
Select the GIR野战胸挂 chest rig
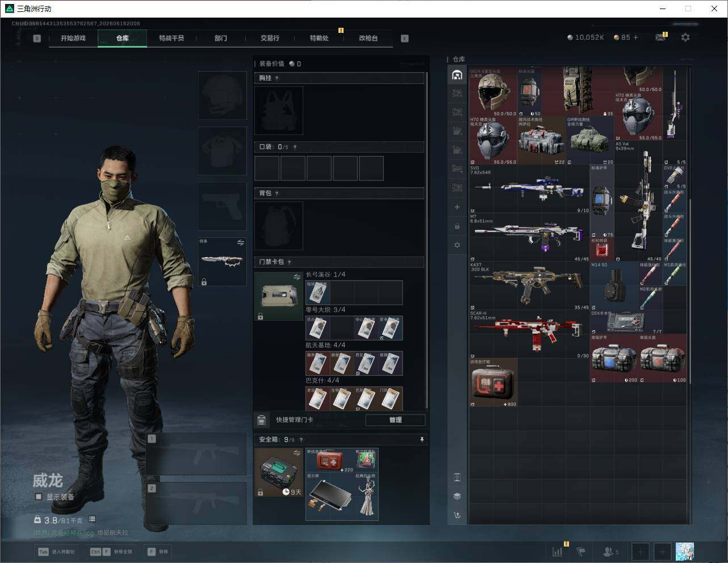click(590, 140)
